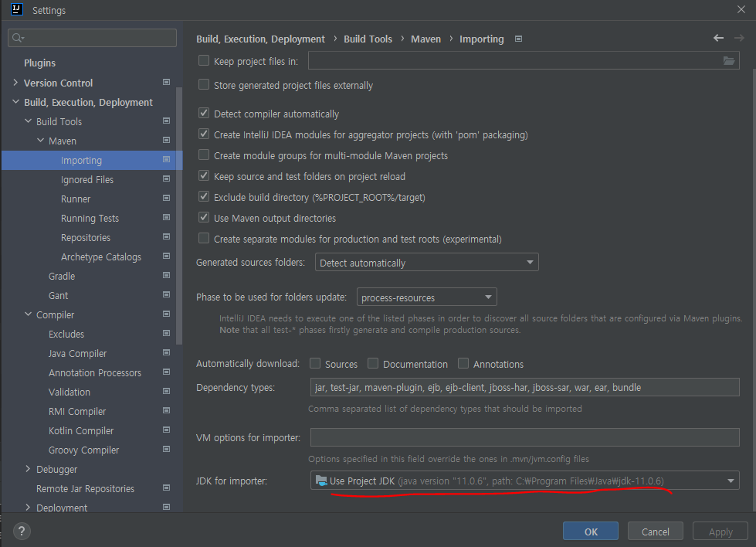
Task: Uncheck Create IntelliJ IDEA modules for aggregator projects
Action: click(x=204, y=134)
